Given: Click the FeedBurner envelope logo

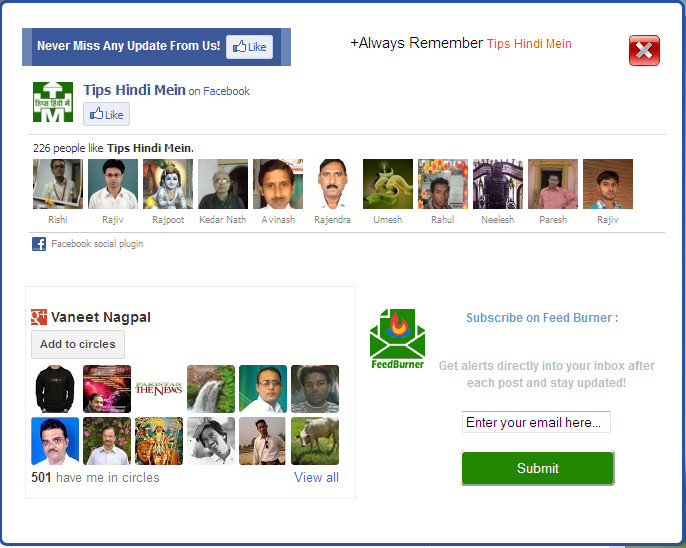Looking at the screenshot, I should coord(397,339).
